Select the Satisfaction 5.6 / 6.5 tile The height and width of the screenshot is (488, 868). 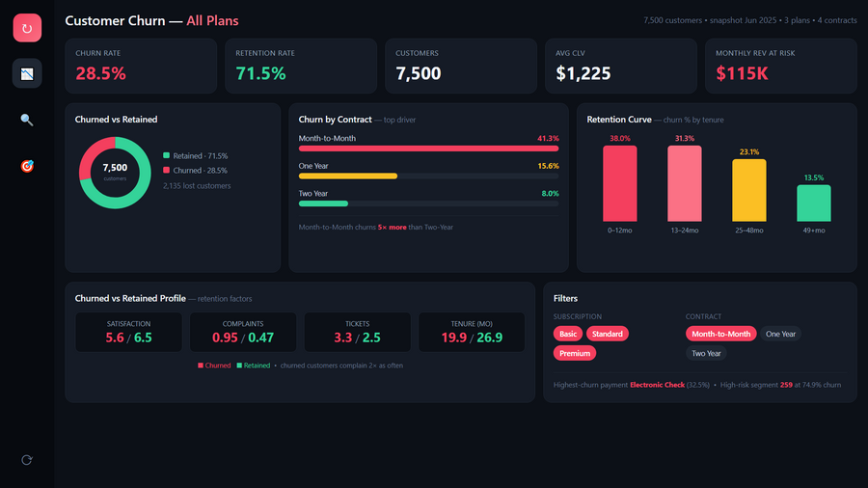[129, 332]
